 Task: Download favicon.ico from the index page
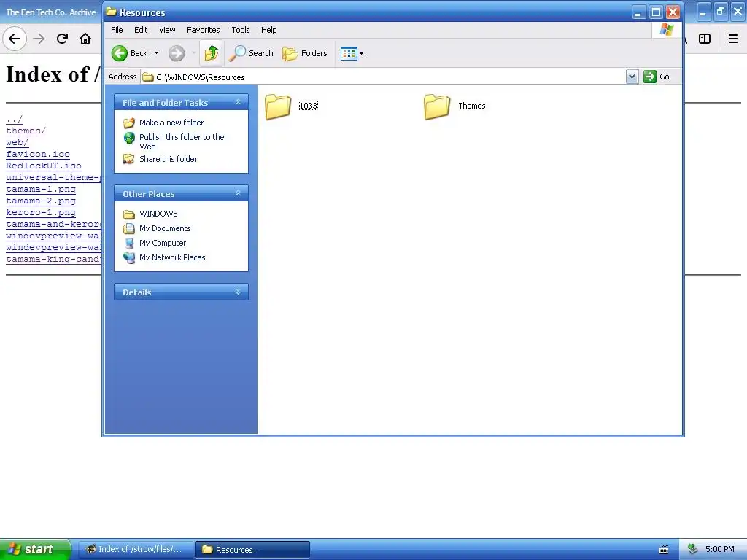[x=38, y=154]
